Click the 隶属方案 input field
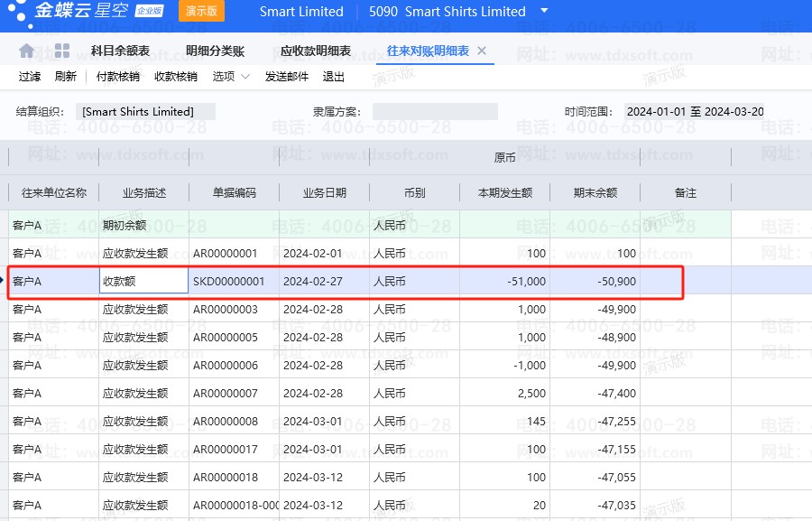Viewport: 812px width, 521px height. pyautogui.click(x=435, y=112)
